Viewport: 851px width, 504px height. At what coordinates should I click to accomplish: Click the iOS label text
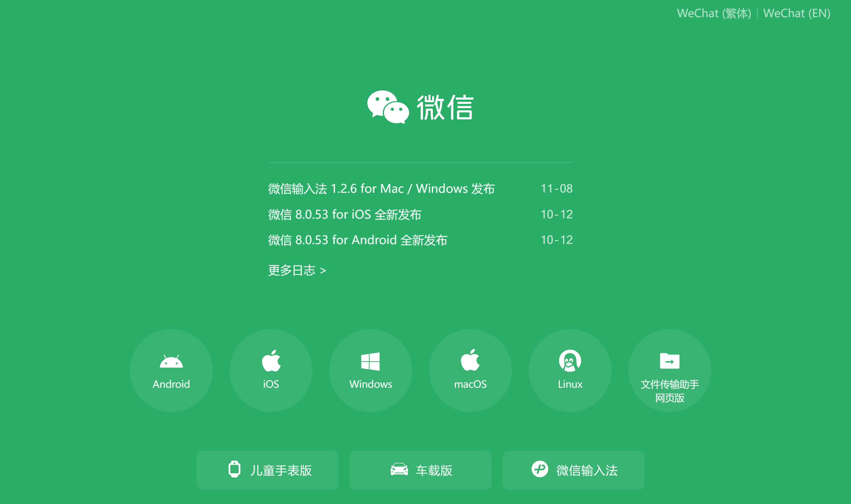coord(271,384)
